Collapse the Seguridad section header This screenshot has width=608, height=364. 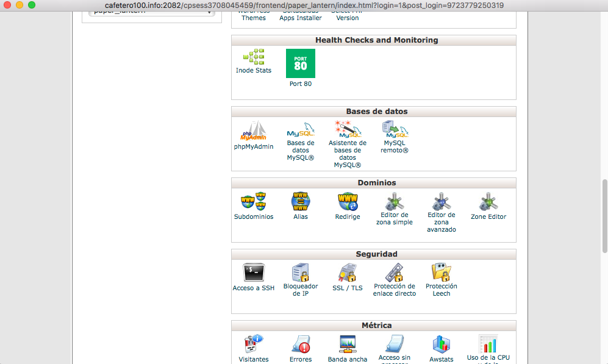click(x=374, y=254)
